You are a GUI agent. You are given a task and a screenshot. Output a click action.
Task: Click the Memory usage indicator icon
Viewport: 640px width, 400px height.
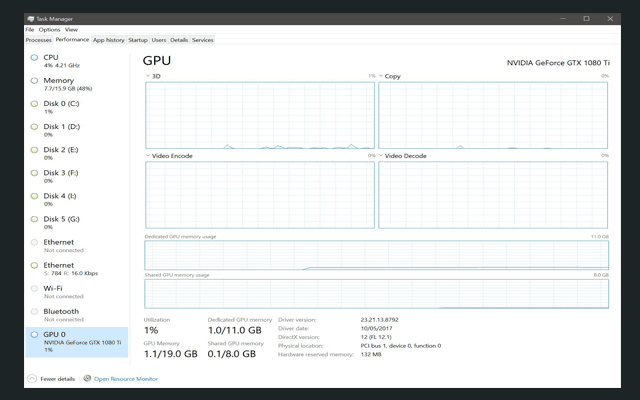point(34,81)
